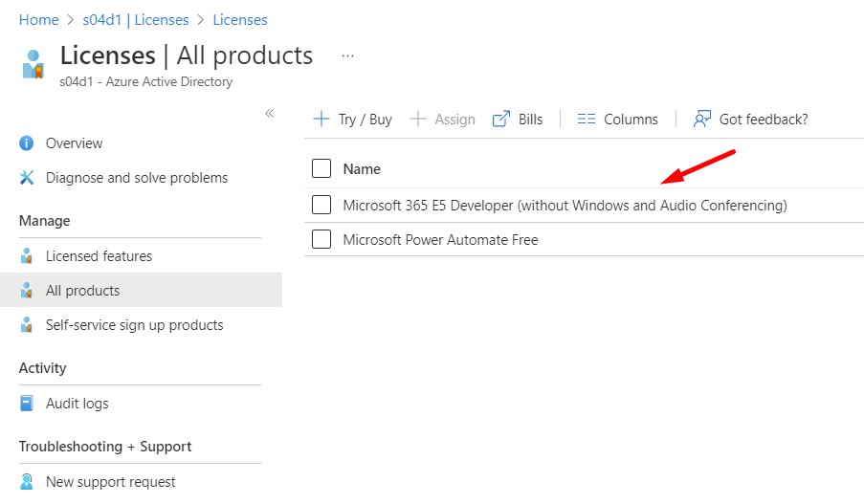Click the Self-service sign up products icon
The width and height of the screenshot is (864, 504).
pyautogui.click(x=27, y=325)
